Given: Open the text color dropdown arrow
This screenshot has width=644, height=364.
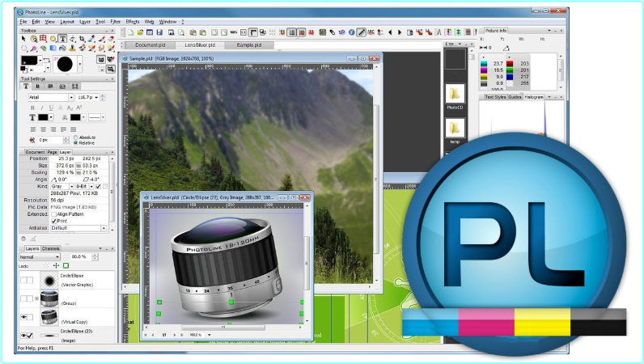Looking at the screenshot, I should [x=51, y=117].
